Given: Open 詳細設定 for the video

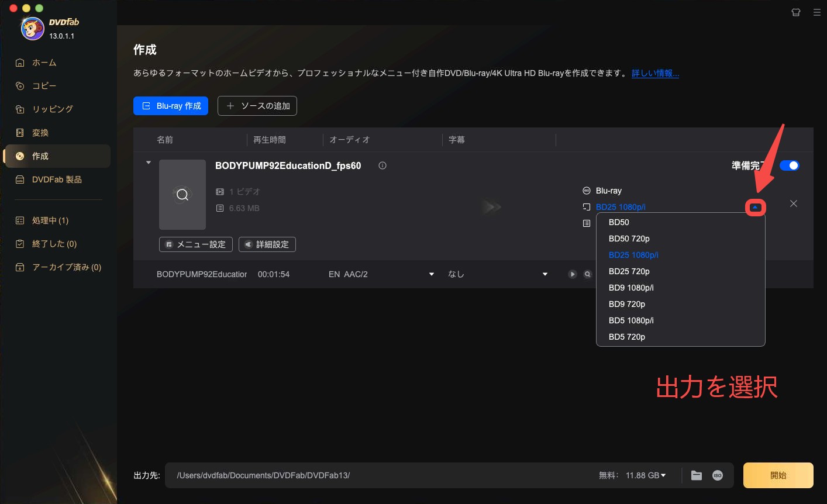Looking at the screenshot, I should pyautogui.click(x=267, y=244).
